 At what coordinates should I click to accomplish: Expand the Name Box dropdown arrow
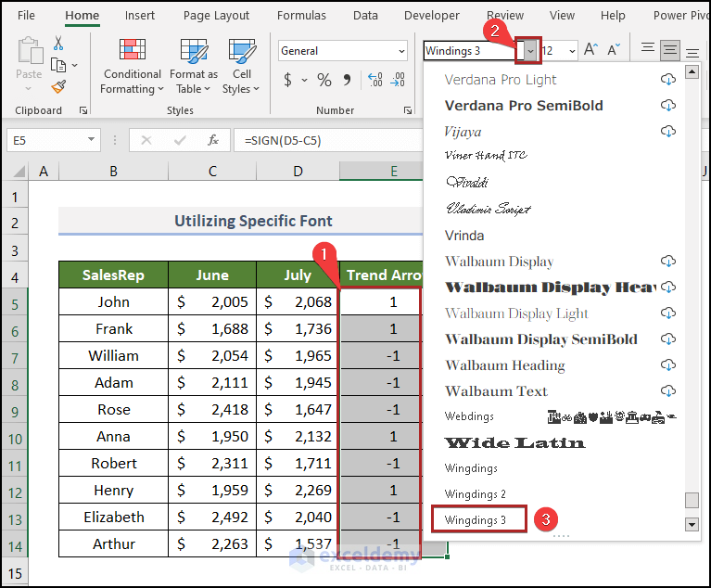(x=91, y=139)
